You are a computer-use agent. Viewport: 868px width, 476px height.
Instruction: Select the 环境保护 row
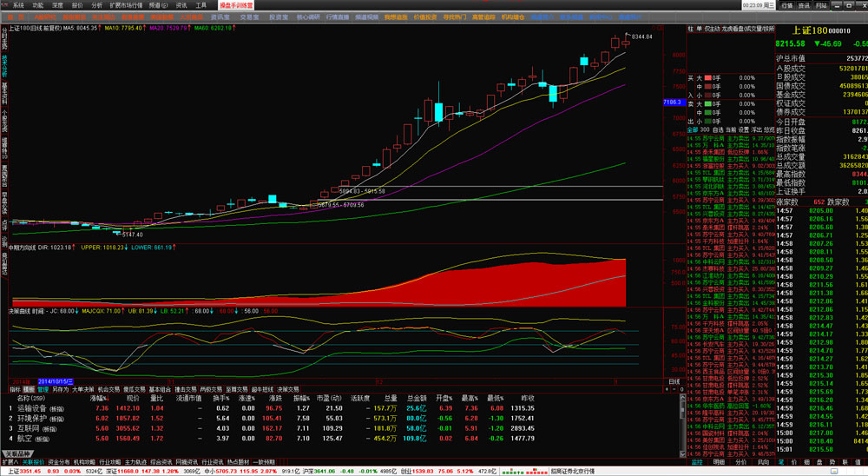point(343,419)
